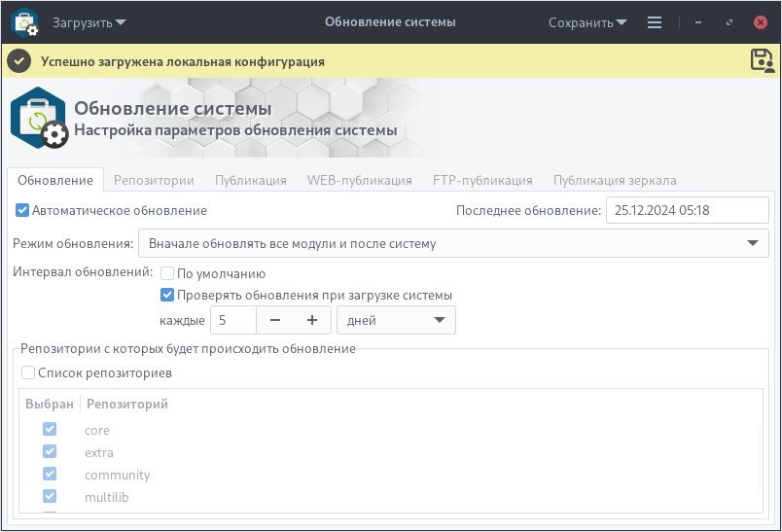Click the Выбран column header

(x=50, y=404)
